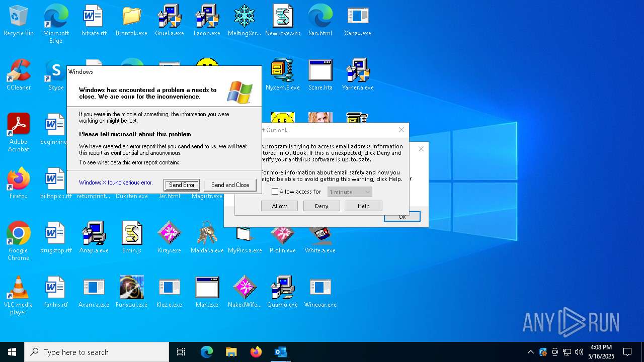Open Task View from the taskbar
This screenshot has width=644, height=362.
pos(181,352)
